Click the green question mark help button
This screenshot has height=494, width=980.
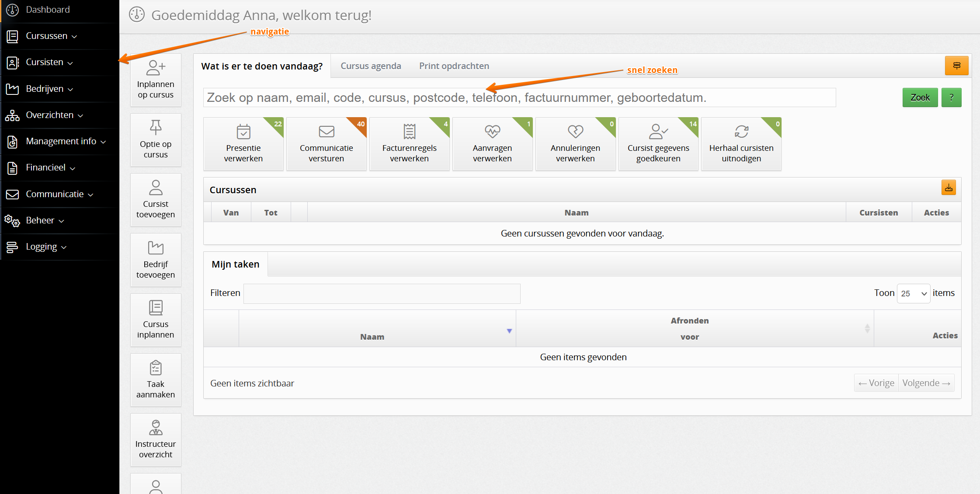tap(952, 97)
